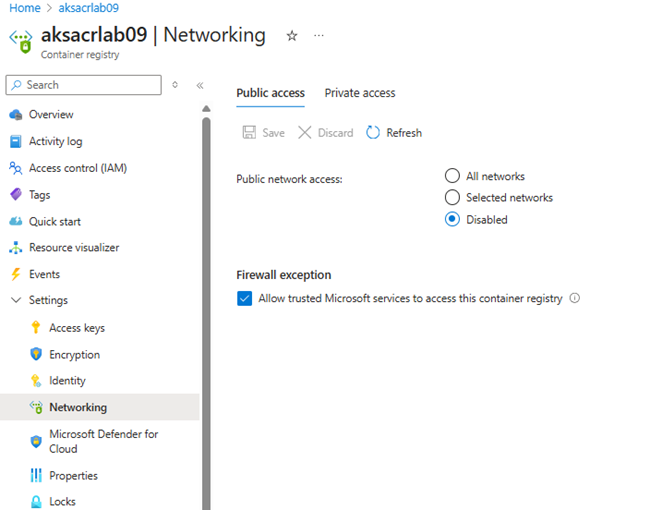
Task: Click the Activity log icon
Action: click(16, 141)
